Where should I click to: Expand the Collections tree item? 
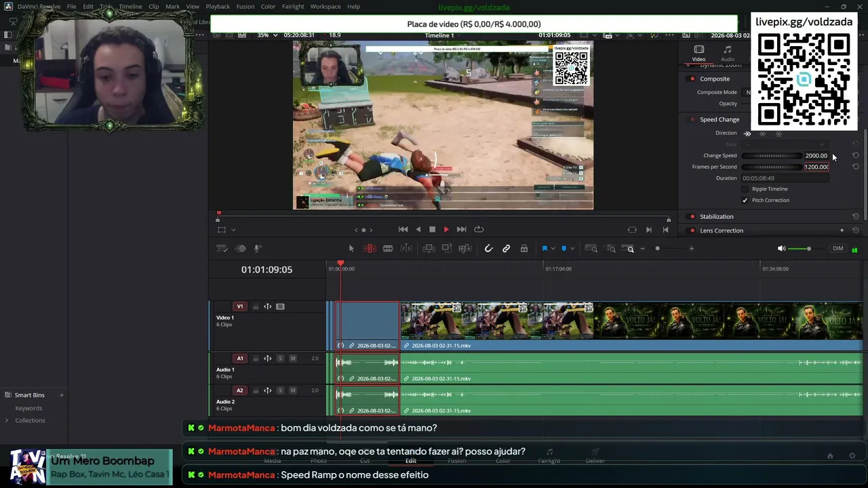coord(7,421)
